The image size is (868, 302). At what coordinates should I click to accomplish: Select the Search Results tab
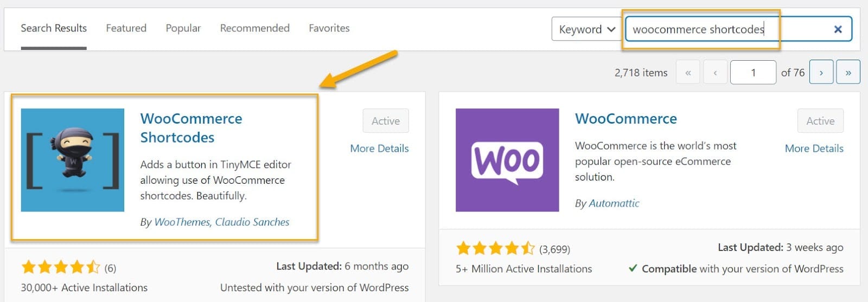(x=54, y=28)
